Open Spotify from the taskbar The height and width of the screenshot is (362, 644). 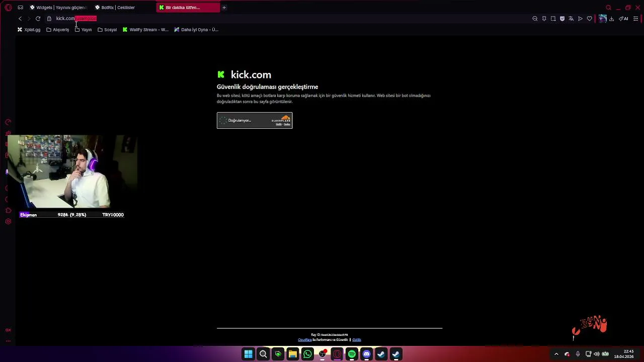[352, 354]
